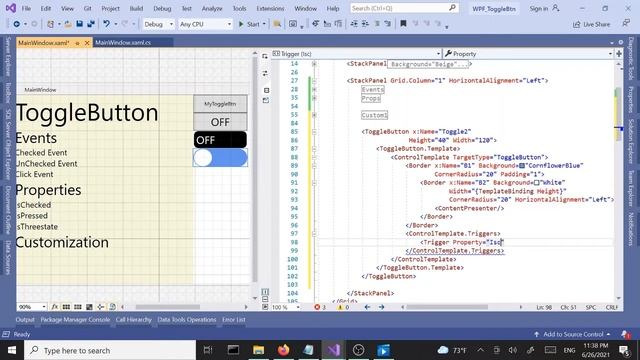Toggle artboard background icon in designer
Viewport: 640px width, 360px height.
(89, 307)
